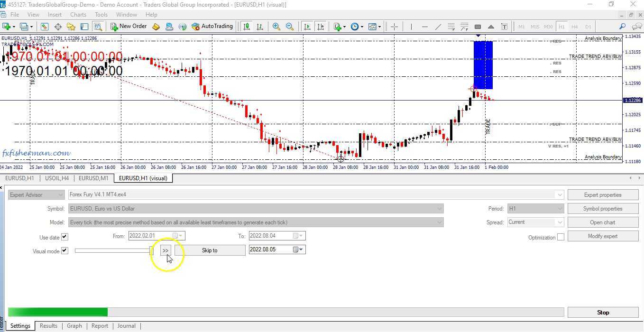Add a Text label to the chart

[x=505, y=26]
